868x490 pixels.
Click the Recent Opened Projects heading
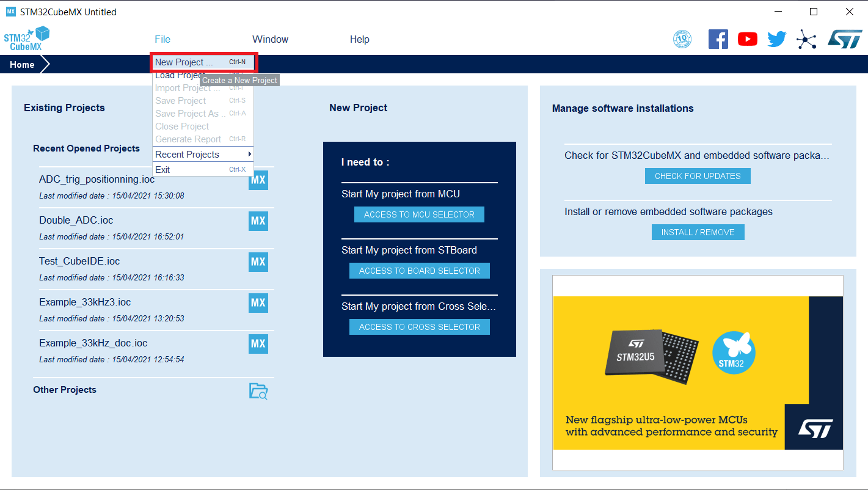(x=86, y=148)
